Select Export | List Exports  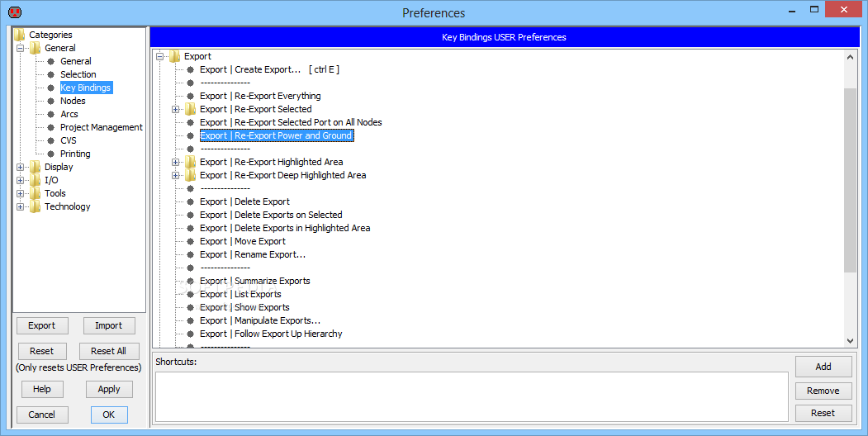point(240,294)
